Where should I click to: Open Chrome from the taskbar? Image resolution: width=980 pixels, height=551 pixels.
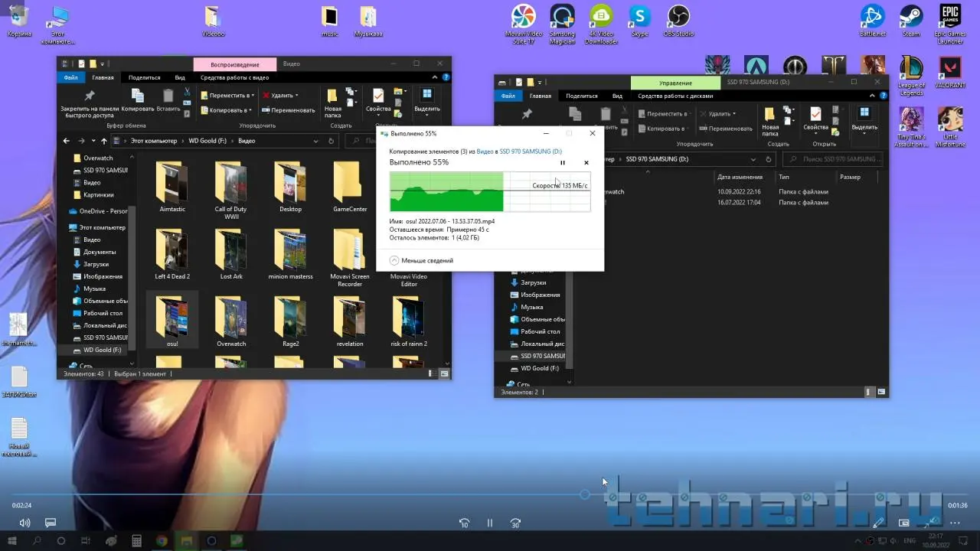point(162,540)
